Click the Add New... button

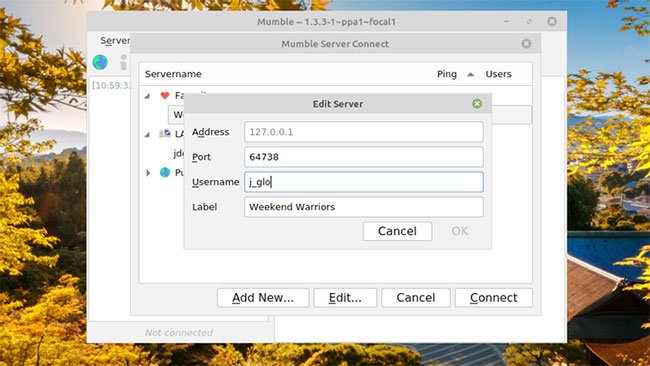[263, 298]
